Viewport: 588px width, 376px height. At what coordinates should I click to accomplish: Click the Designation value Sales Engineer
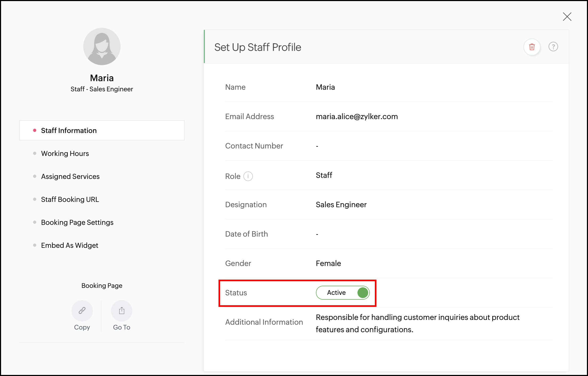[341, 205]
